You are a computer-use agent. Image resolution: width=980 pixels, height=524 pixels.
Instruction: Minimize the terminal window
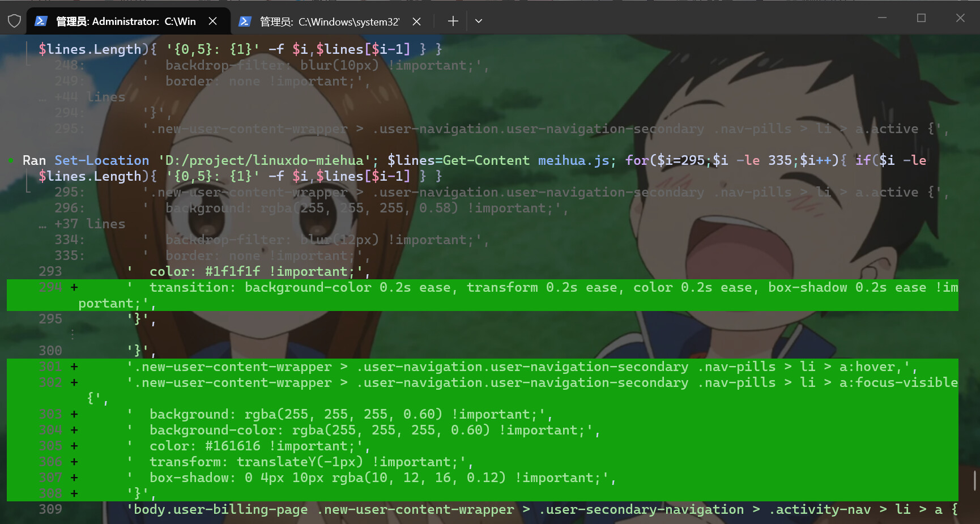pos(882,18)
